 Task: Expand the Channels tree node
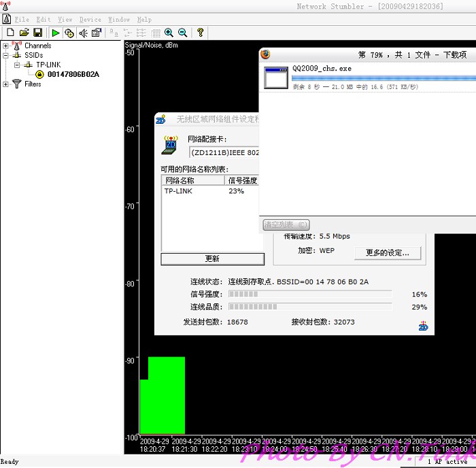coord(5,46)
